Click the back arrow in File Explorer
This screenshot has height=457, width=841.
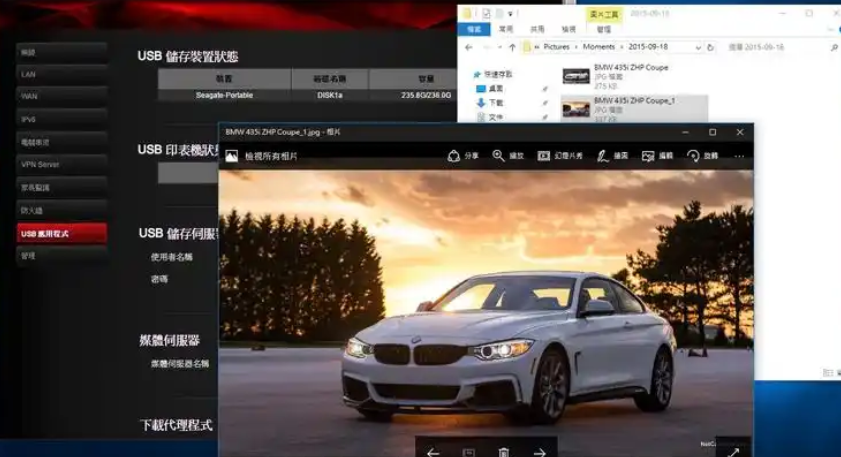pyautogui.click(x=469, y=47)
